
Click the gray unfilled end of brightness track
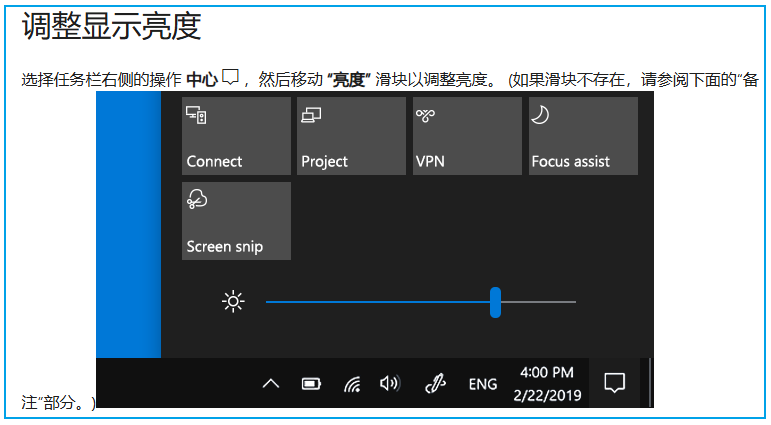[x=540, y=302]
